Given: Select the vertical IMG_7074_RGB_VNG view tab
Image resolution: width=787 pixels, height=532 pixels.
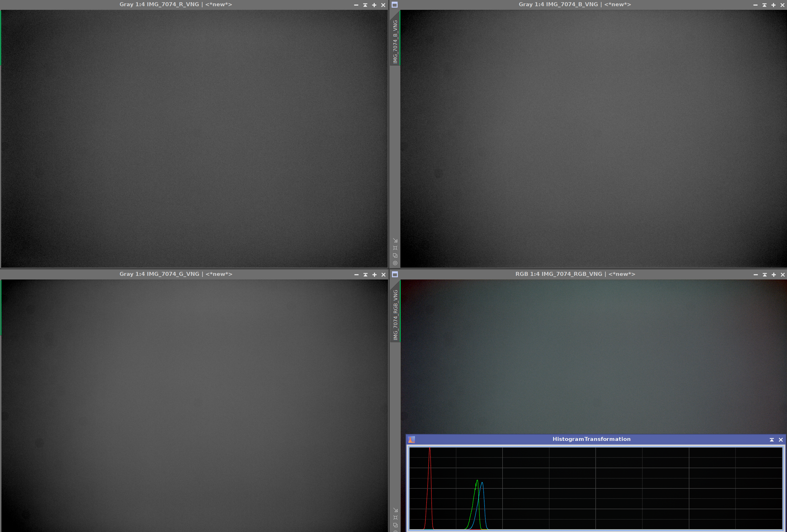Looking at the screenshot, I should [x=395, y=315].
